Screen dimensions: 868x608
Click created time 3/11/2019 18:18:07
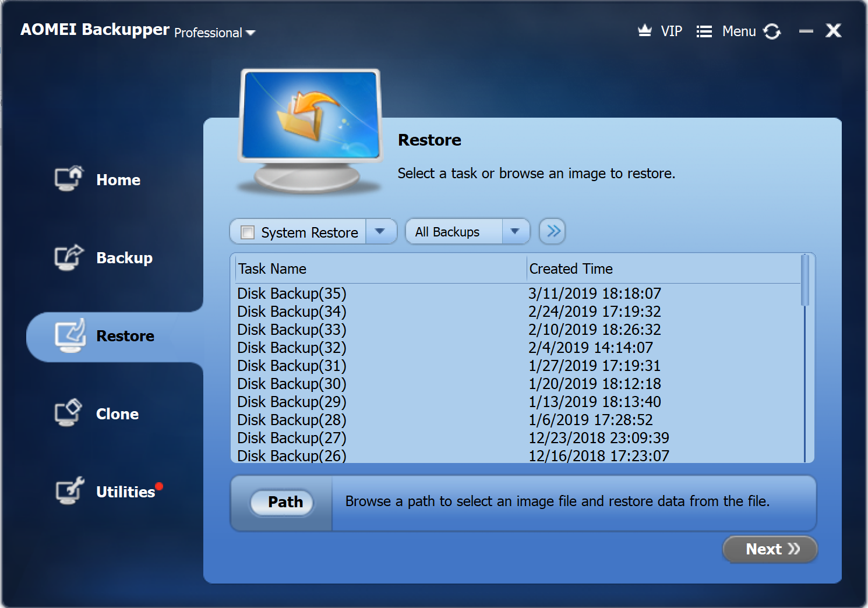click(x=595, y=294)
